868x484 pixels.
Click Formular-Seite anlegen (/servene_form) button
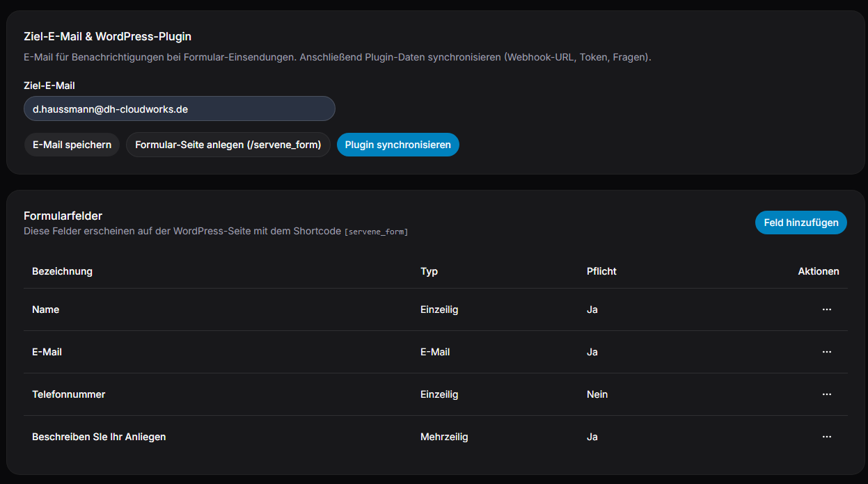pyautogui.click(x=228, y=145)
